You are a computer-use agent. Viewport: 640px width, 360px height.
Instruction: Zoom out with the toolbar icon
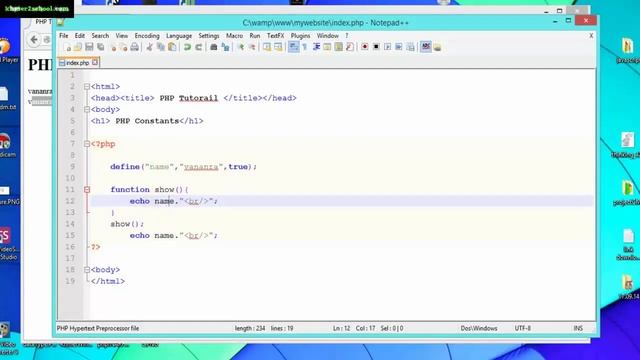click(x=252, y=47)
